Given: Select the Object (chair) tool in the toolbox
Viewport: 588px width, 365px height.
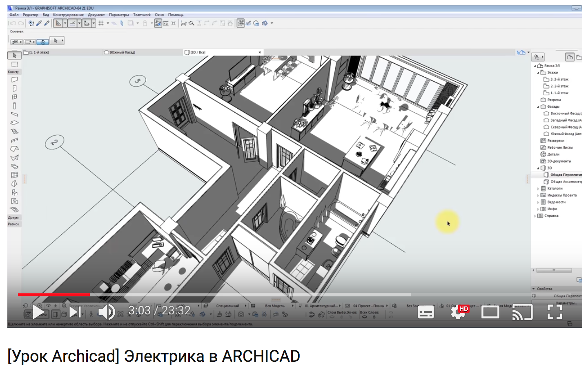Looking at the screenshot, I should tap(14, 192).
